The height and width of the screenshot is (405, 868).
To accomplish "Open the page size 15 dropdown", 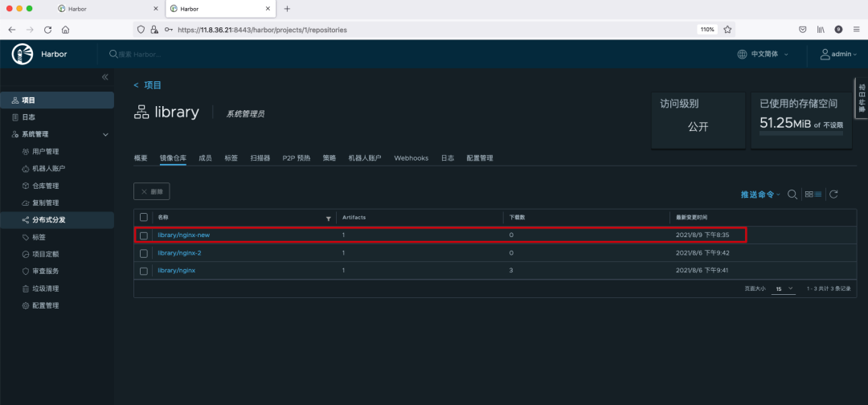I will coord(784,288).
